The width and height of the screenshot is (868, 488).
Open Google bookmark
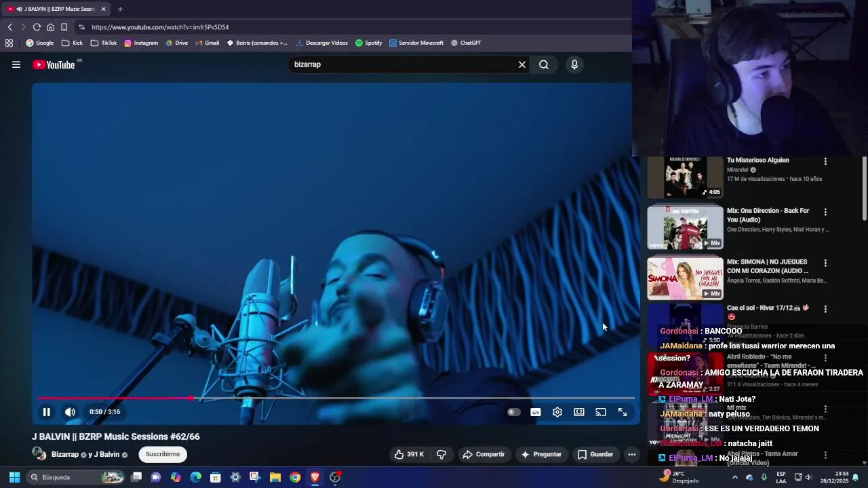pos(39,43)
